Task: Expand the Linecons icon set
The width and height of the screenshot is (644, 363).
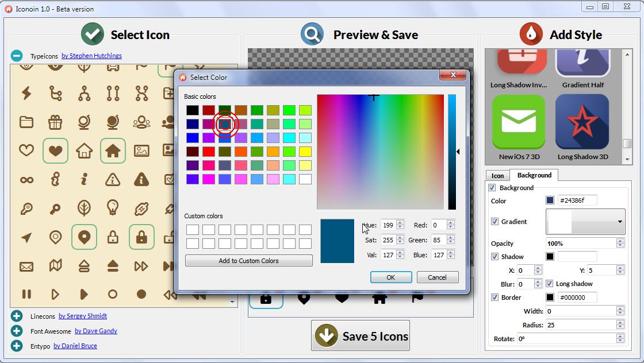Action: (x=16, y=315)
